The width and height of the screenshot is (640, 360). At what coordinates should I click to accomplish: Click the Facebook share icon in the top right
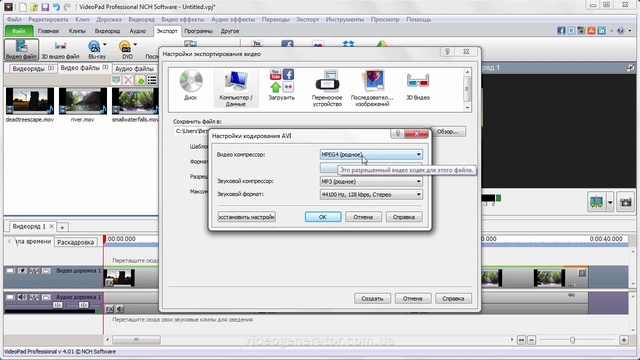561,31
